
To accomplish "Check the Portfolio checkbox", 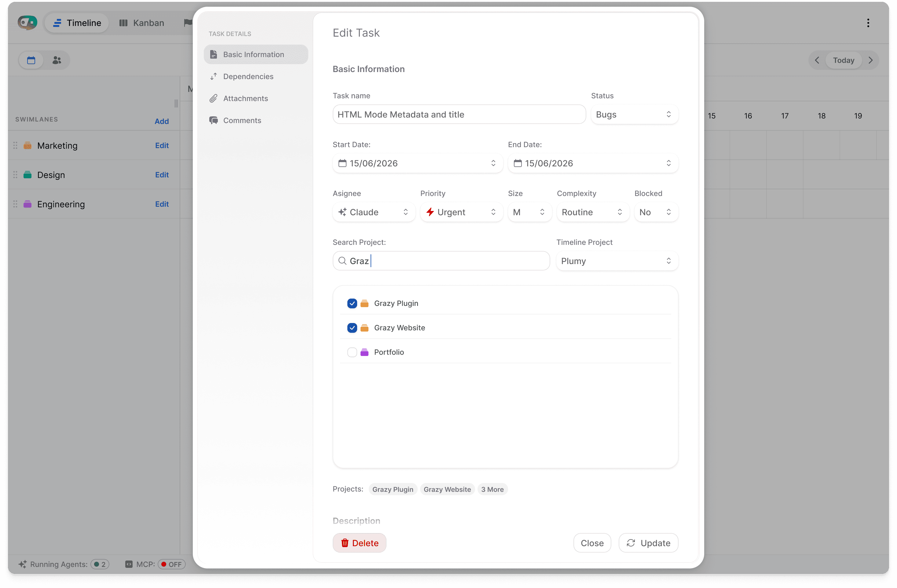I will pyautogui.click(x=352, y=352).
